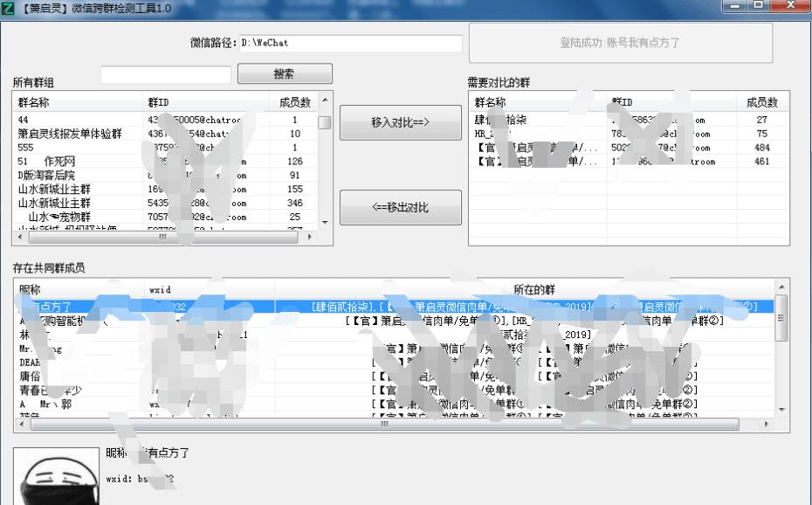The height and width of the screenshot is (505, 812).
Task: Focus the group search input field
Action: (x=166, y=74)
